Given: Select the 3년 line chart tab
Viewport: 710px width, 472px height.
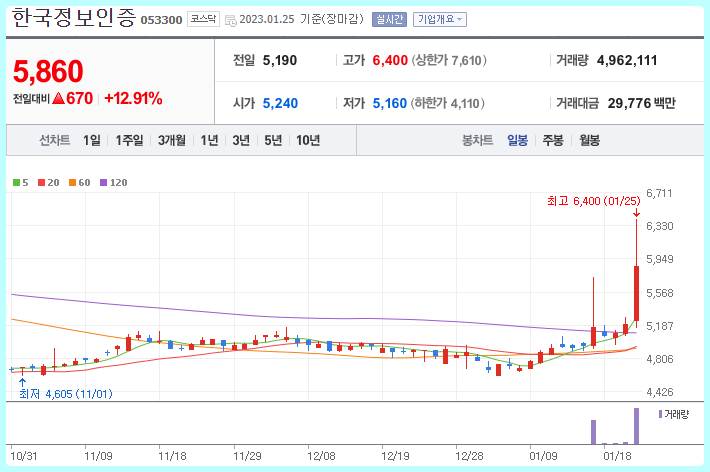Looking at the screenshot, I should point(241,140).
